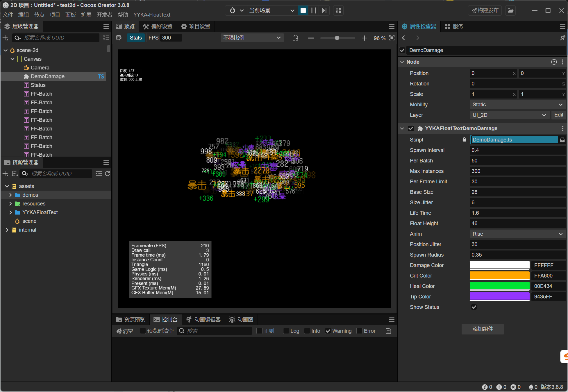Open YYKA-FloatText menu
The height and width of the screenshot is (392, 568).
pyautogui.click(x=152, y=15)
